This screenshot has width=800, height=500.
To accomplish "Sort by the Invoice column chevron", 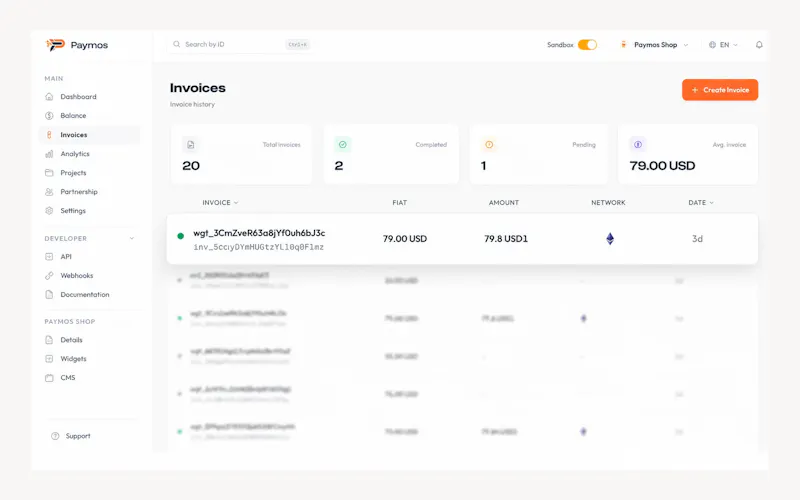I will (x=236, y=203).
